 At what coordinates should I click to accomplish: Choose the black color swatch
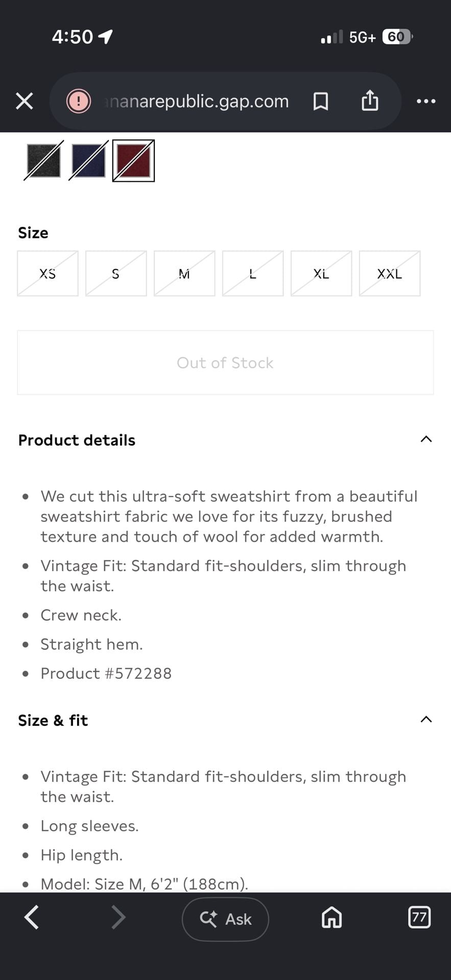pyautogui.click(x=44, y=161)
